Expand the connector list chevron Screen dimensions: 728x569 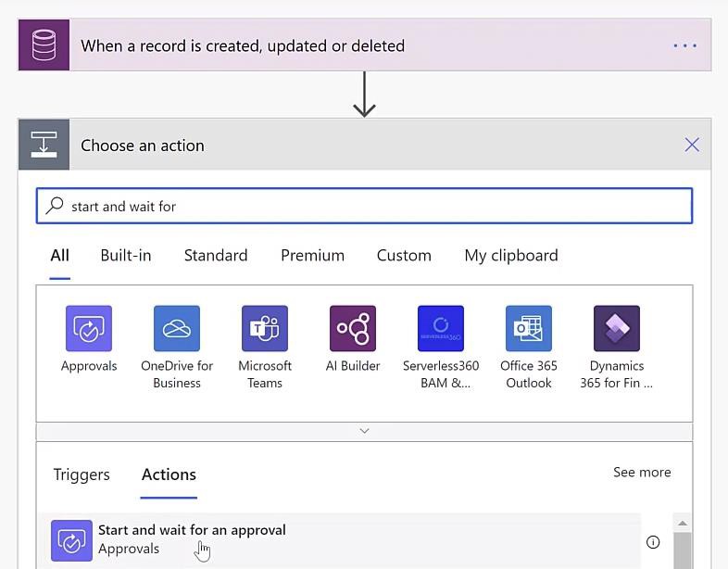[x=365, y=431]
